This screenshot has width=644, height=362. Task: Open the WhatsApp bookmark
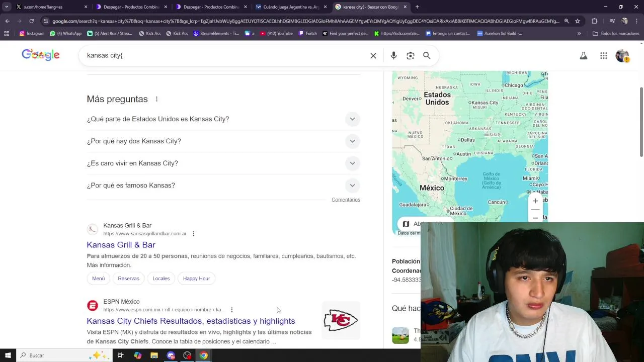click(65, 34)
